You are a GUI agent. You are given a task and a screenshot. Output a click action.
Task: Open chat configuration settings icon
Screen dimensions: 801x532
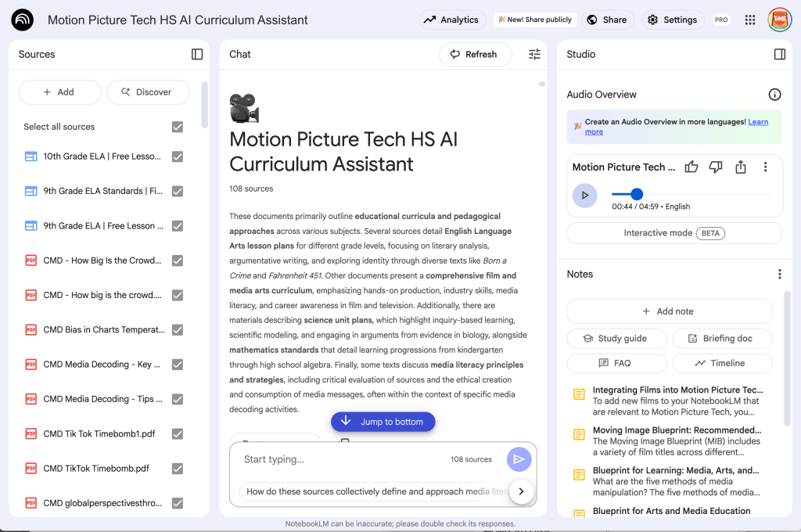pyautogui.click(x=534, y=54)
